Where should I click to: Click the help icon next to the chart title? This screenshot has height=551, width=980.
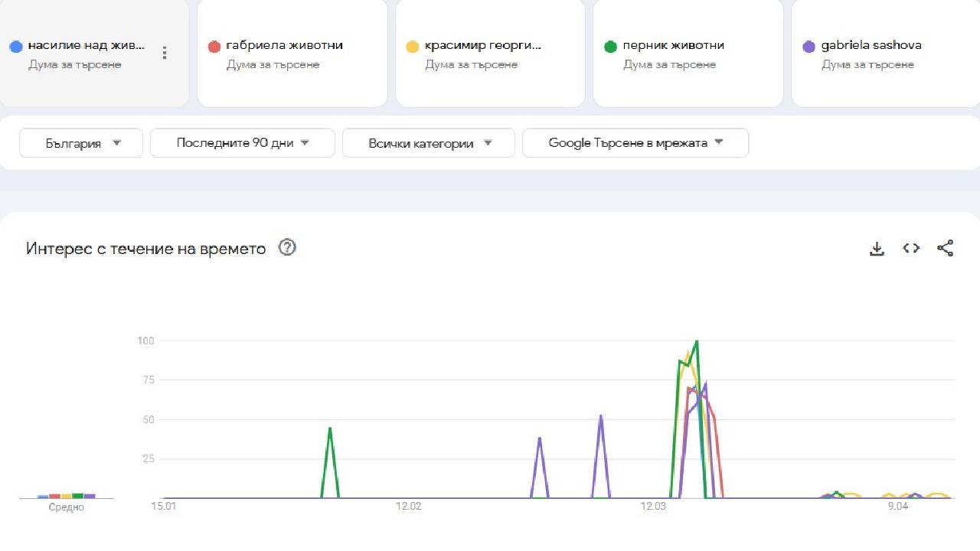coord(286,247)
